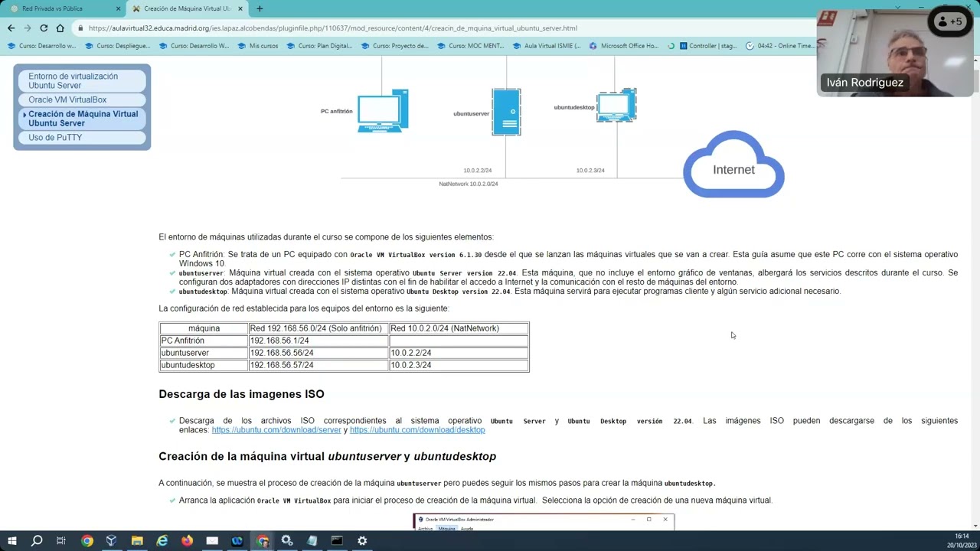Open Curso: Plan Digital... bookmark
980x551 pixels.
click(319, 45)
